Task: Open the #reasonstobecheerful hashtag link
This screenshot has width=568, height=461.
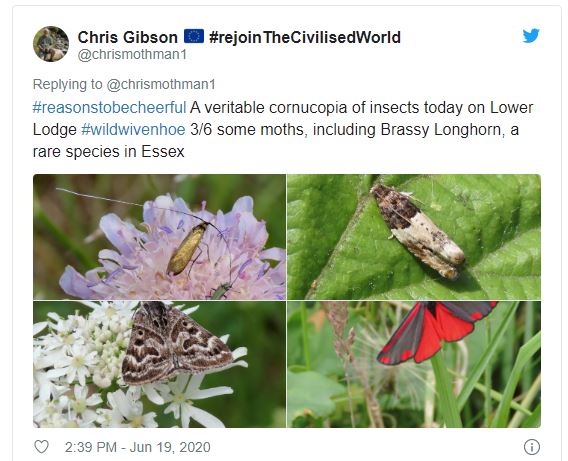Action: (x=109, y=108)
